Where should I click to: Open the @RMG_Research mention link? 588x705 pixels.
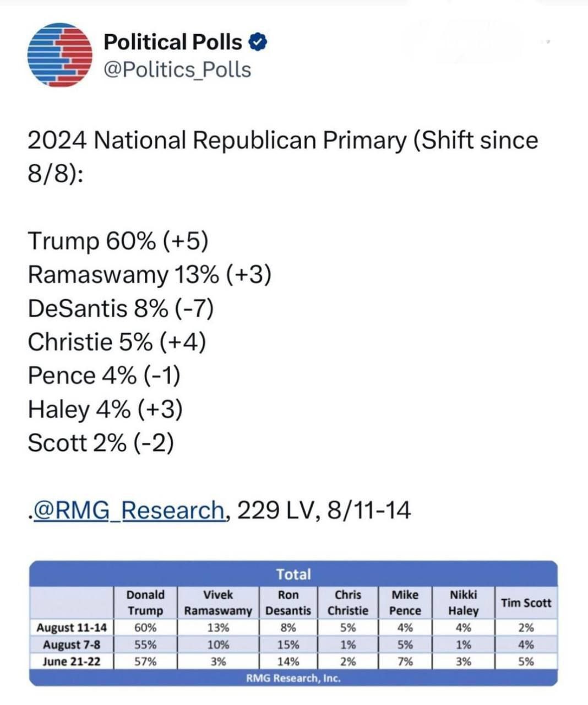129,510
